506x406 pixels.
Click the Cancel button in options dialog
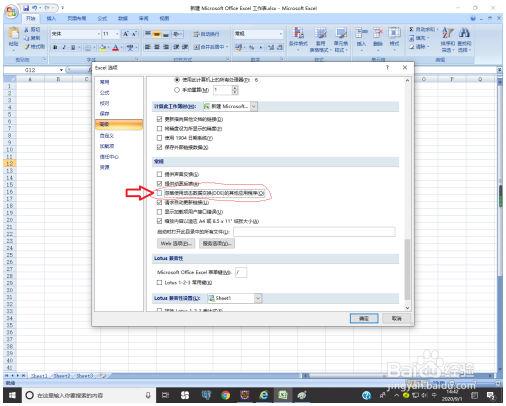coord(396,318)
